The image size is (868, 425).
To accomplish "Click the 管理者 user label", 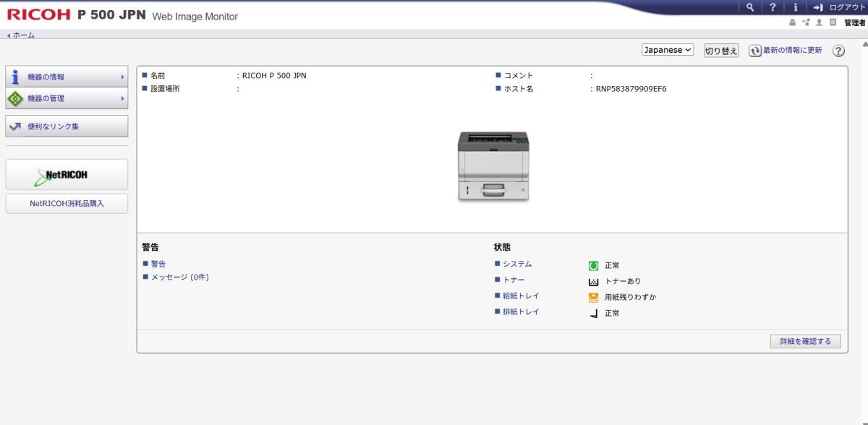I will point(854,23).
